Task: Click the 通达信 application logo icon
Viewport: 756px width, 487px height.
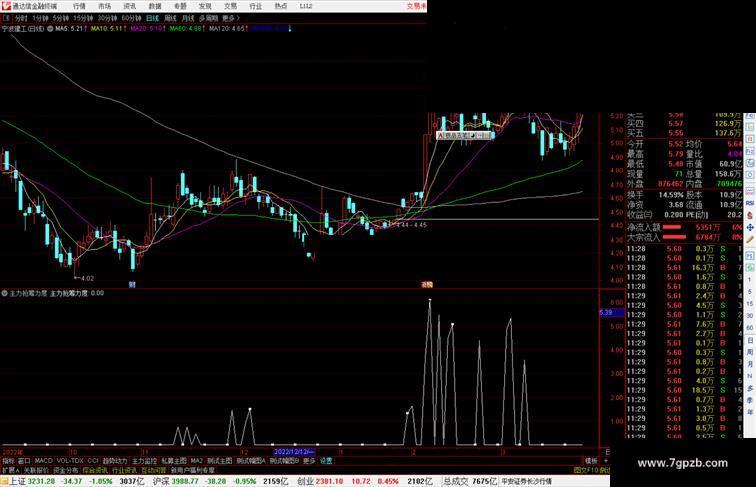Action: (6, 6)
